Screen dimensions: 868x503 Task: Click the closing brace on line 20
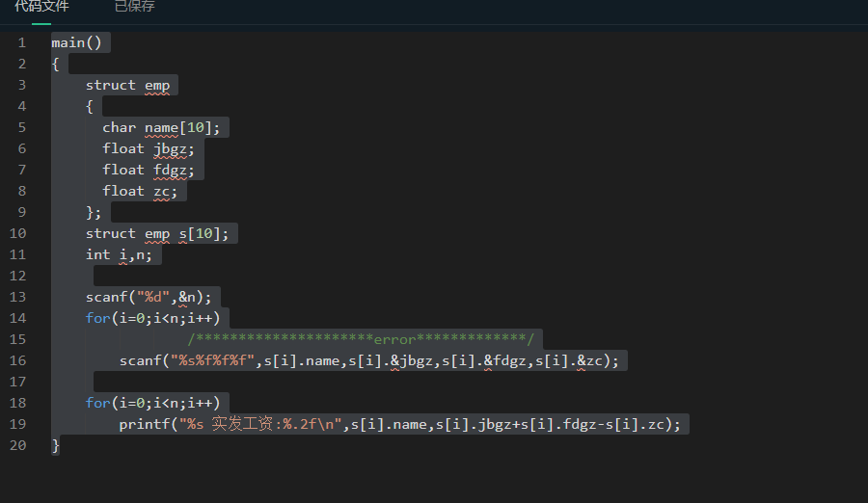pos(55,445)
